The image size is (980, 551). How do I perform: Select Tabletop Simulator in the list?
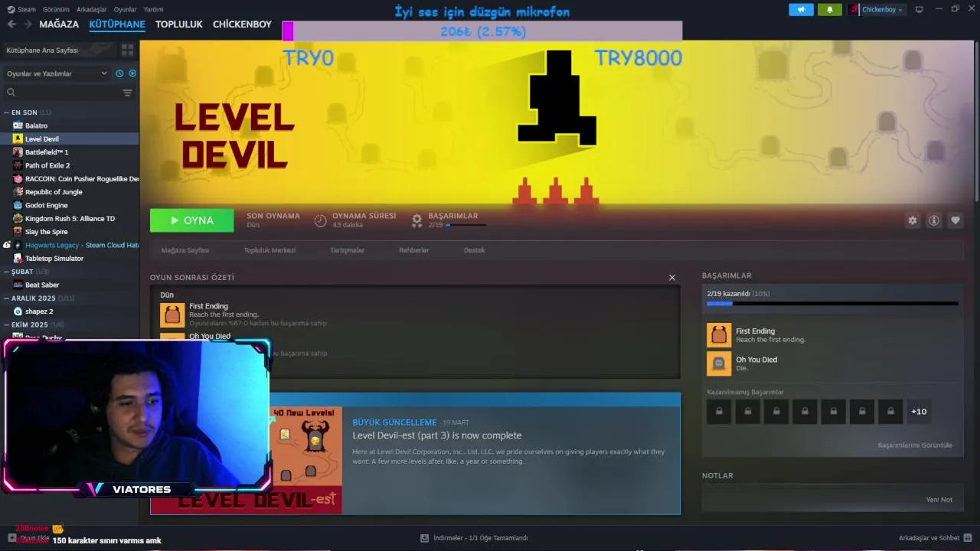coord(70,258)
